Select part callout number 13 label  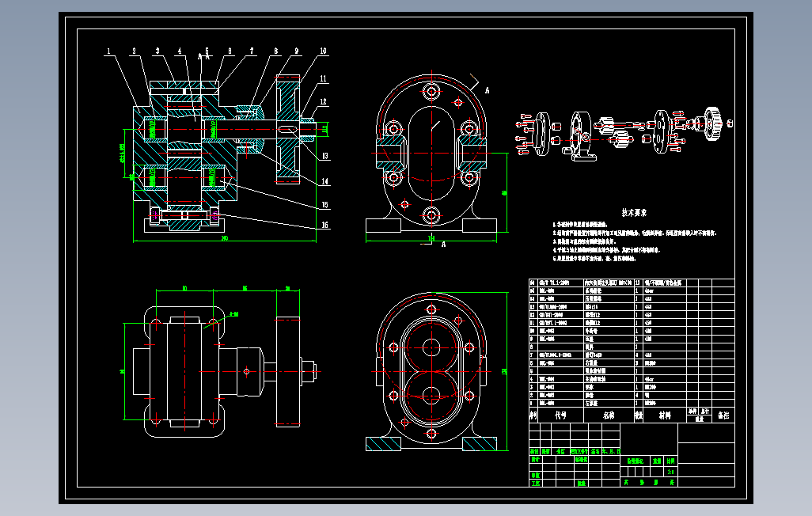[325, 155]
